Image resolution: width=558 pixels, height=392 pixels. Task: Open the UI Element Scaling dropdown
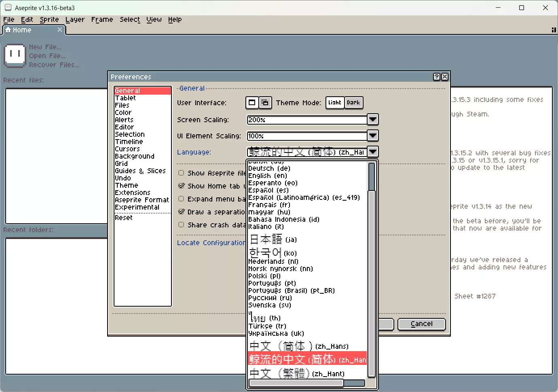point(373,136)
